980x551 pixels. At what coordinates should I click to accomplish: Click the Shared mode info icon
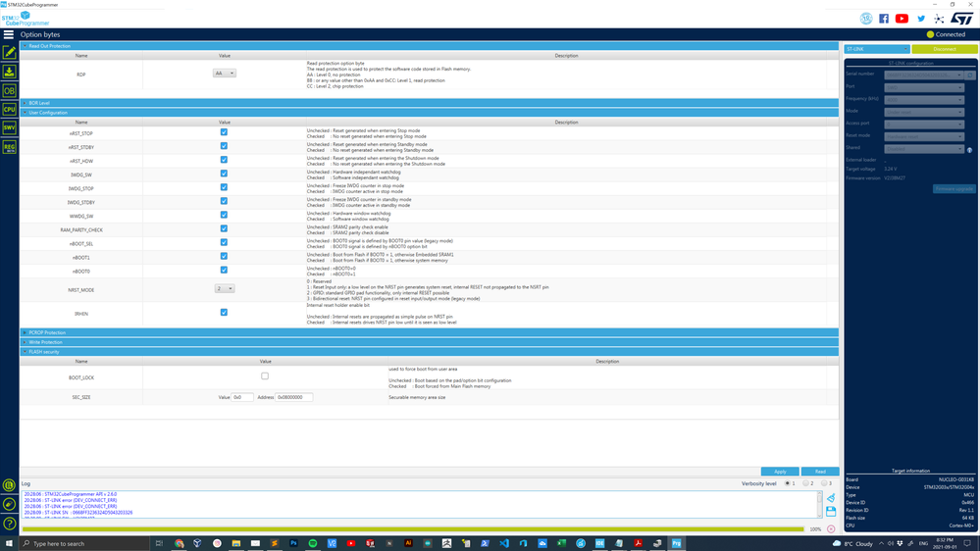[970, 150]
